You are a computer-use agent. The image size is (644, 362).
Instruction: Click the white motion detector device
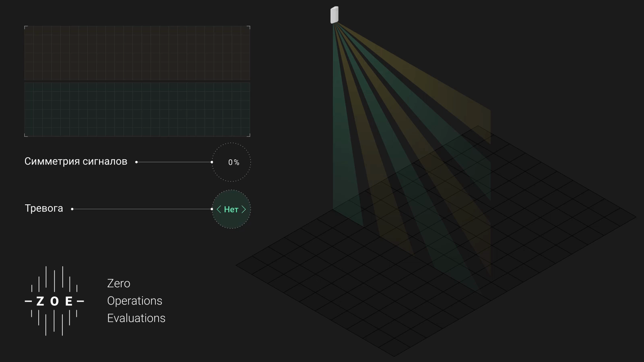coord(334,15)
